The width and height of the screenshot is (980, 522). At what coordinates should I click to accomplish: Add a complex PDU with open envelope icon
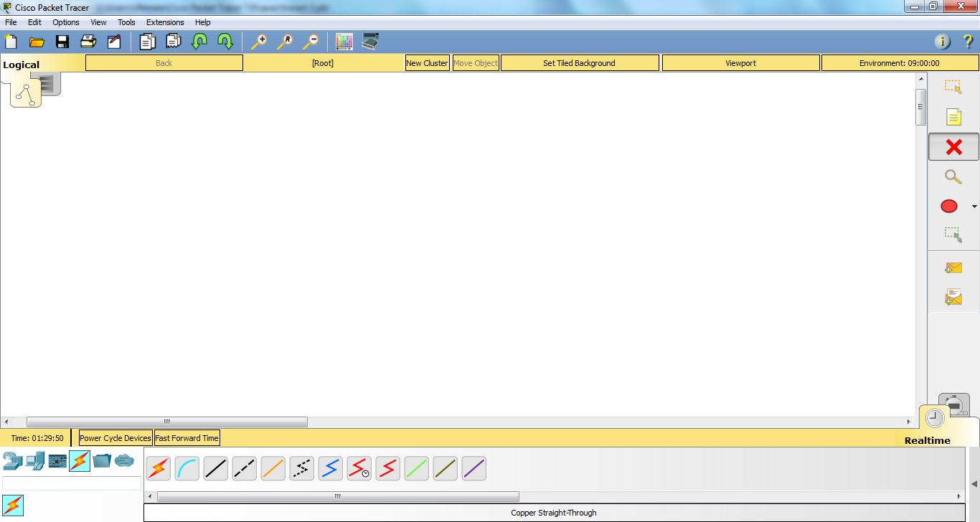(953, 296)
